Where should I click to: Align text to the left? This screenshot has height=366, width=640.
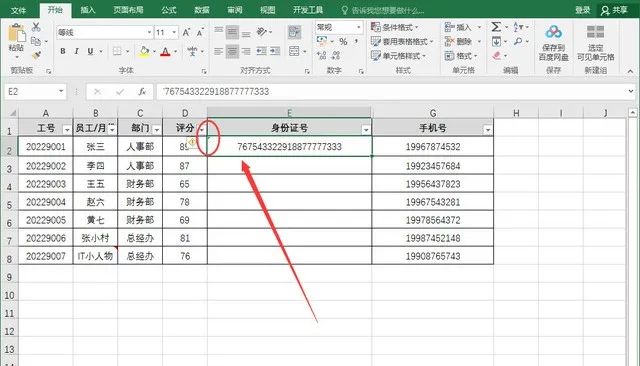pos(219,51)
